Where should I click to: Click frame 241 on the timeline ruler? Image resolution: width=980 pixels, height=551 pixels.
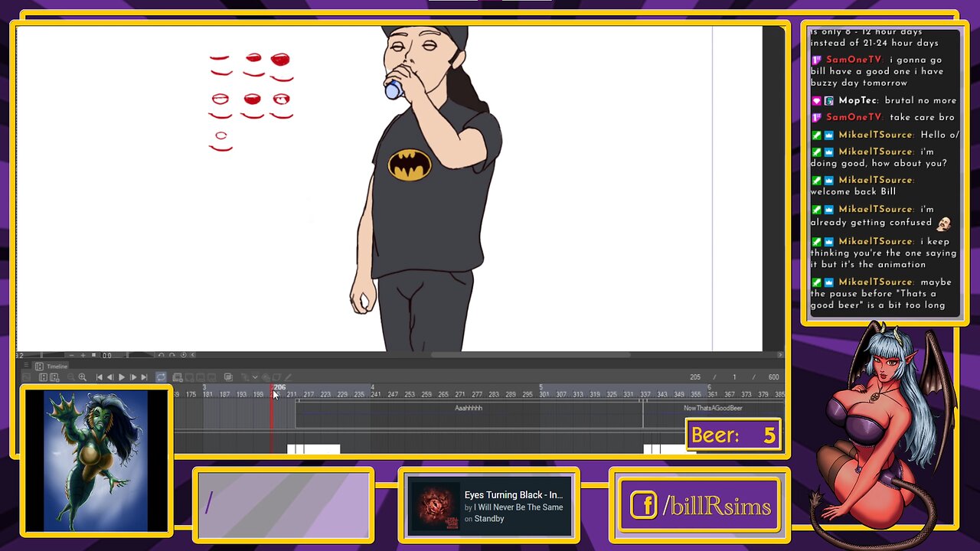click(x=376, y=394)
